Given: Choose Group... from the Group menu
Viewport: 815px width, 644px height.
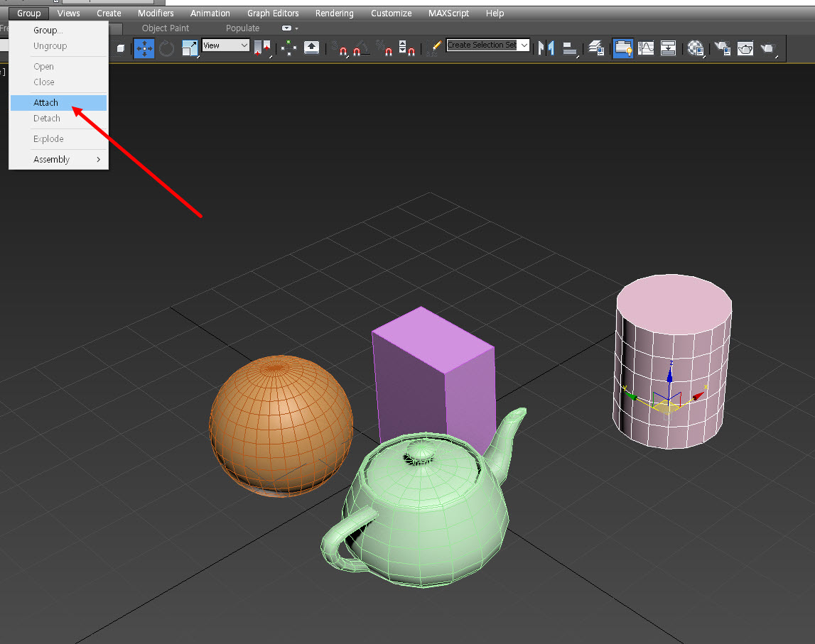Looking at the screenshot, I should (x=58, y=30).
